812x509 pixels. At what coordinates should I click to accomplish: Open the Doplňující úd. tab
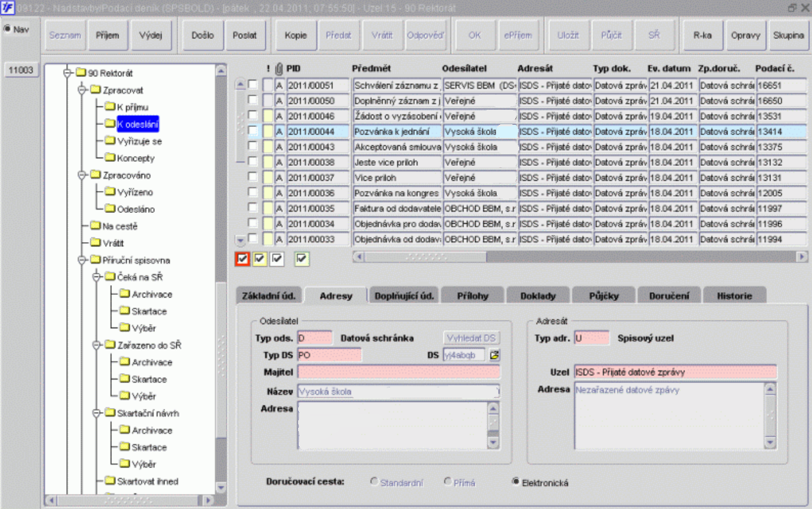(404, 295)
